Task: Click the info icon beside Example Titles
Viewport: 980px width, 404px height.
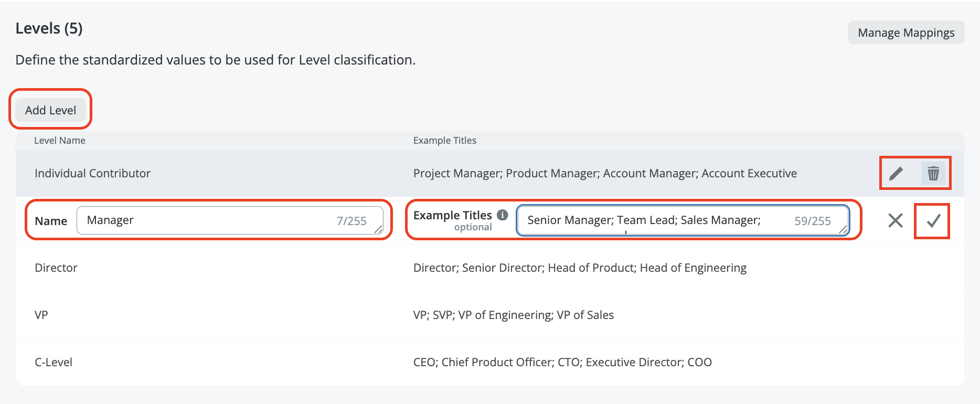Action: tap(502, 215)
